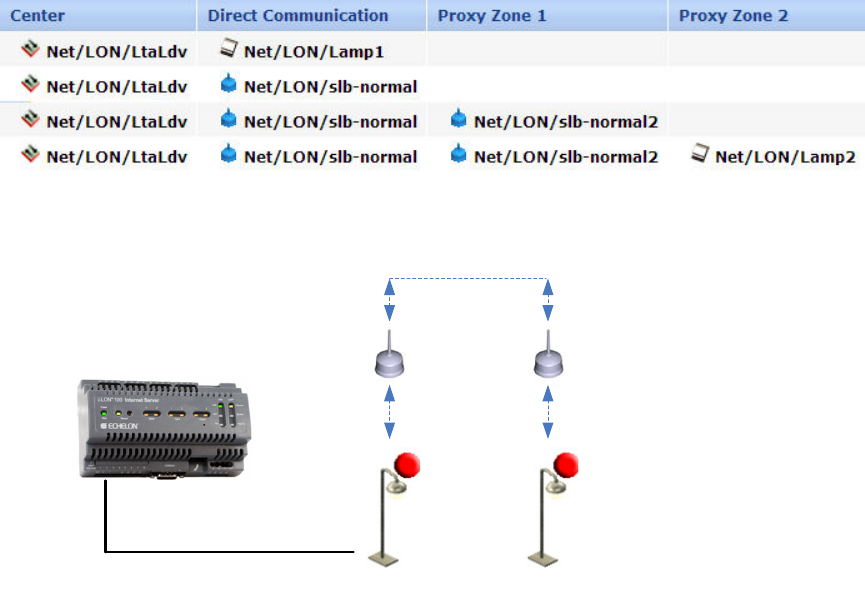Click the slb-normal2 blue icon in the fourth row
The height and width of the screenshot is (594, 865).
458,154
